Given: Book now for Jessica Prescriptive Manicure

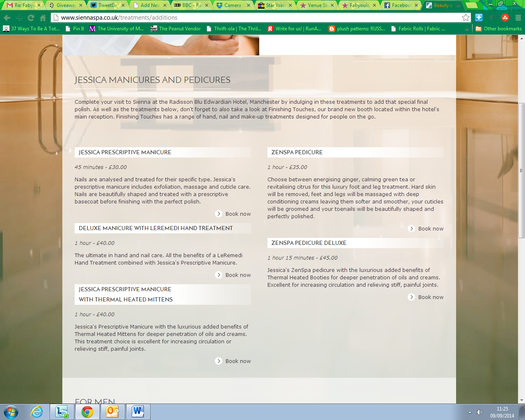Looking at the screenshot, I should [233, 214].
